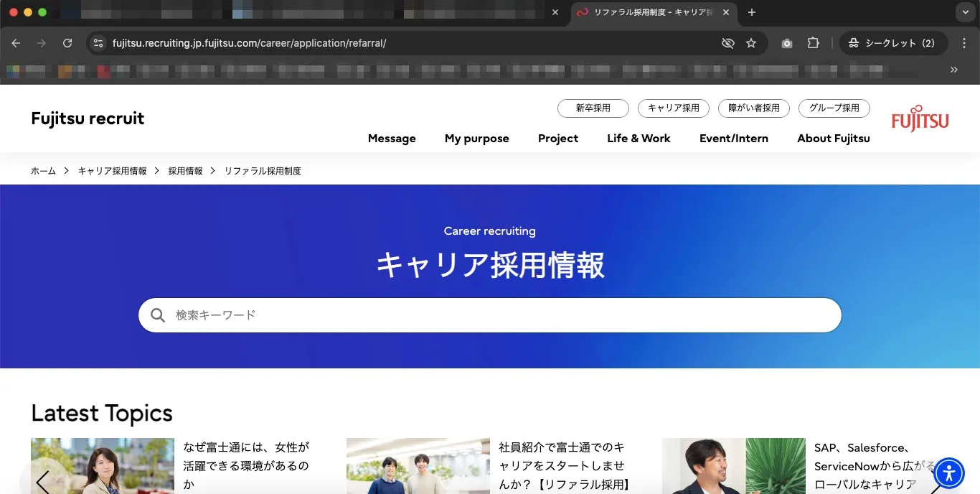980x494 pixels.
Task: Click the シークレット (2) incognito button
Action: (x=893, y=43)
